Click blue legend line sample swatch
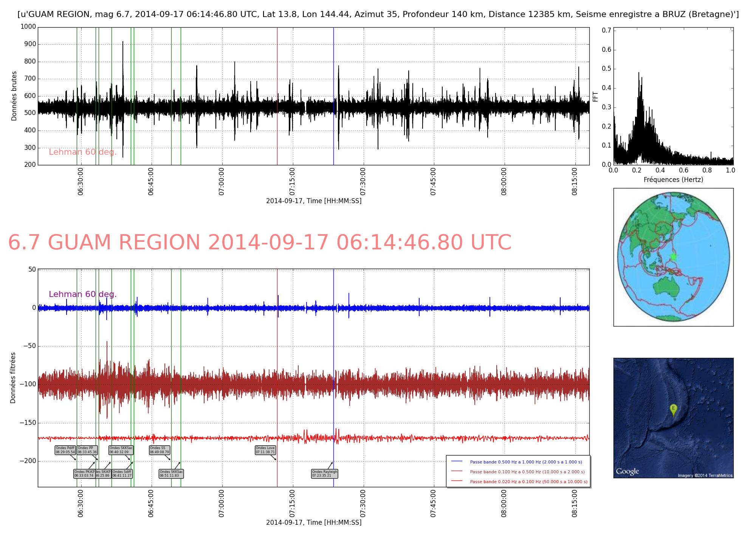The image size is (756, 541). click(x=457, y=462)
